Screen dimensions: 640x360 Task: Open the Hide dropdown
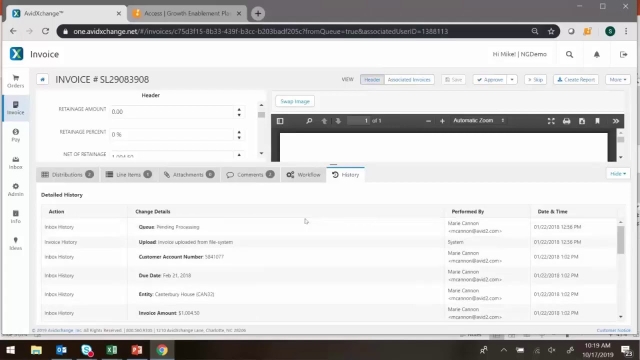tap(618, 174)
